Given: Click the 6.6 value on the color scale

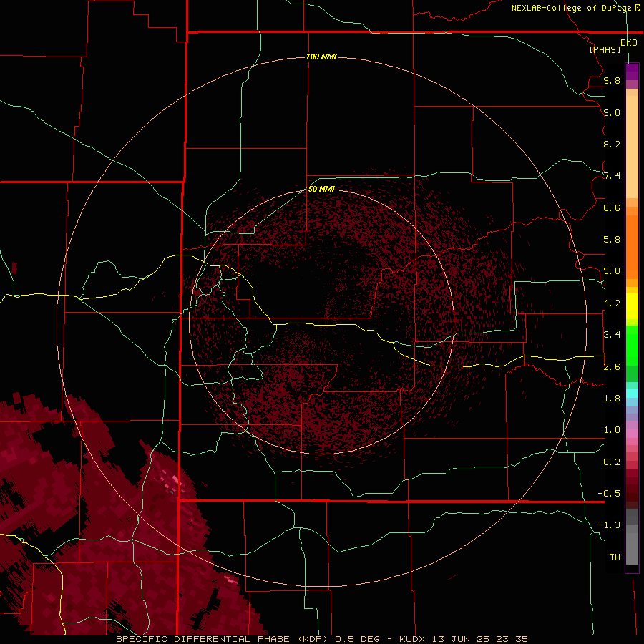Looking at the screenshot, I should click(x=612, y=208).
